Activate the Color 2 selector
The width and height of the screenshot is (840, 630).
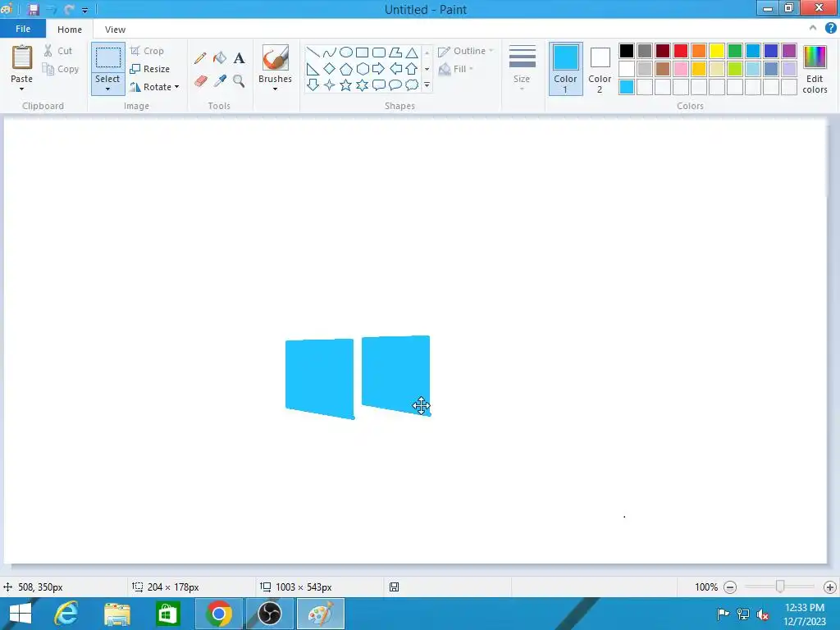tap(600, 69)
